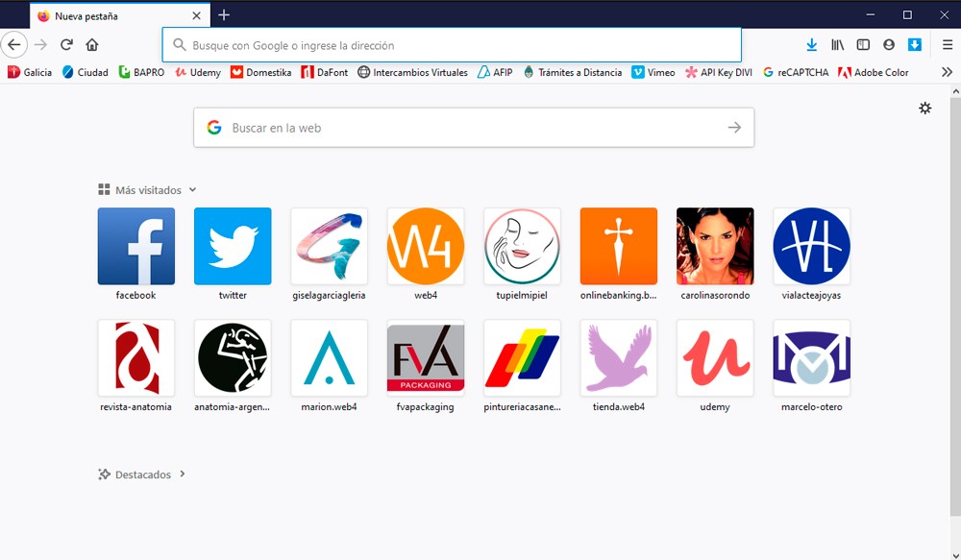Open a new tab with the plus button
This screenshot has height=560, width=961.
[x=224, y=14]
